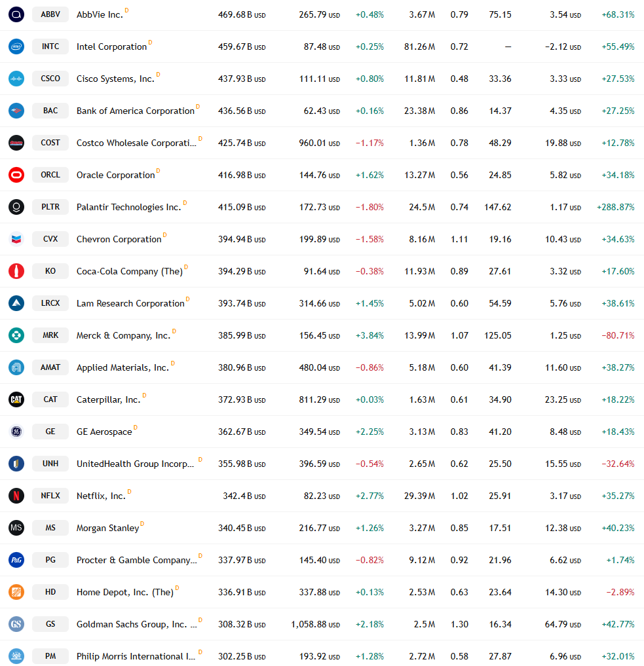644x666 pixels.
Task: Click Palantir's P/E value 147.62
Action: [x=498, y=208]
